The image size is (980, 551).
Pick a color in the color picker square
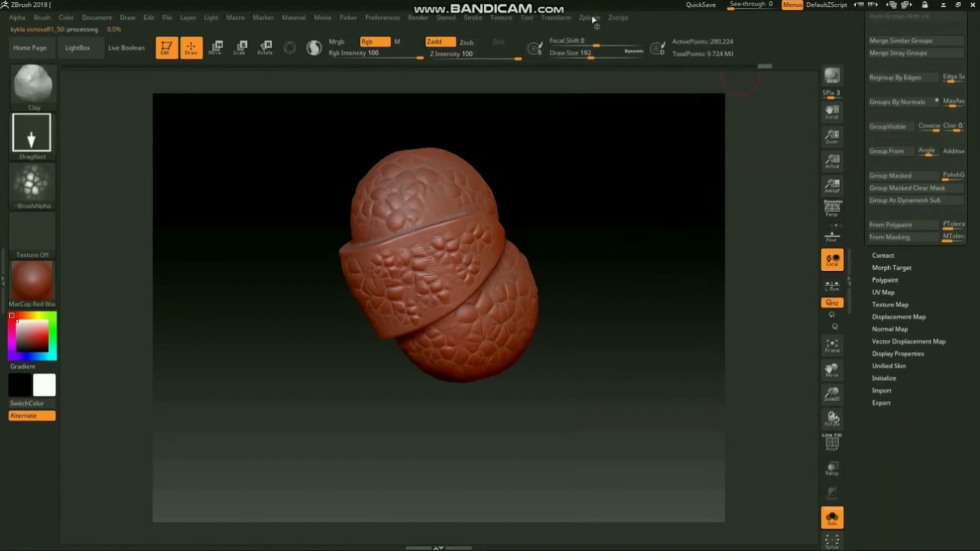(33, 336)
